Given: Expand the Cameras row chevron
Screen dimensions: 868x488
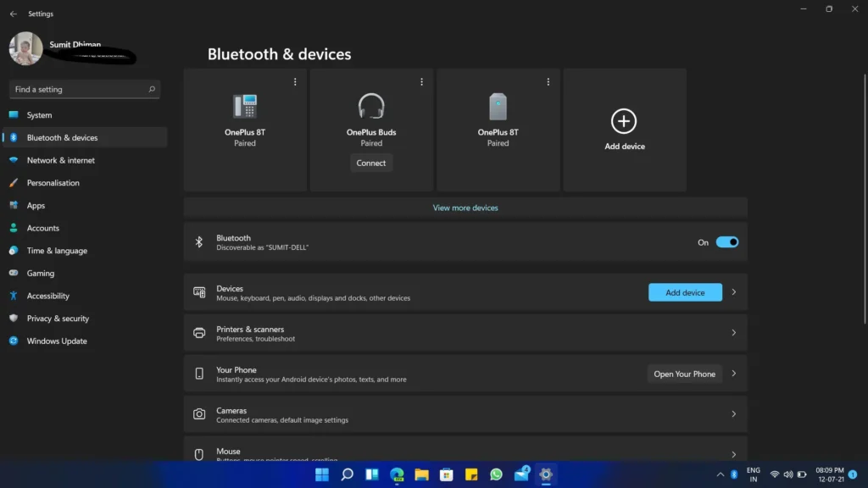Looking at the screenshot, I should 734,414.
